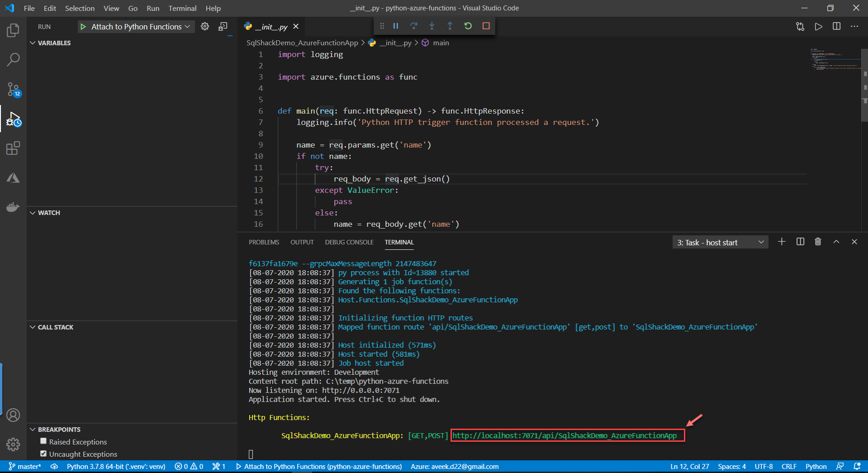Open the Terminal menu in the menu bar
The width and height of the screenshot is (868, 473).
[x=182, y=8]
